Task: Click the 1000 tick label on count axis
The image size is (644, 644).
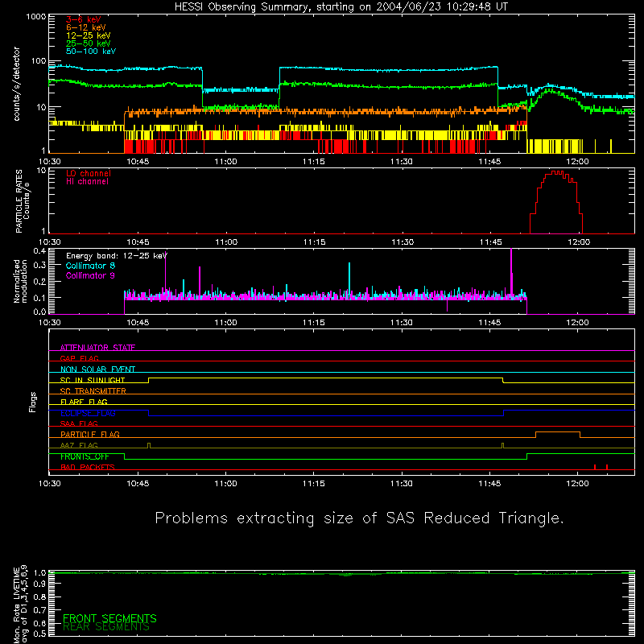Action: (35, 17)
